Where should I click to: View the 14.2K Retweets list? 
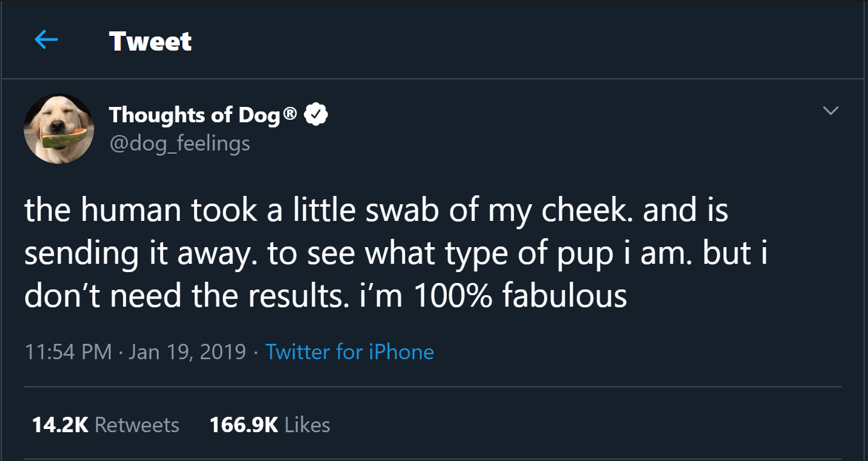coord(106,425)
